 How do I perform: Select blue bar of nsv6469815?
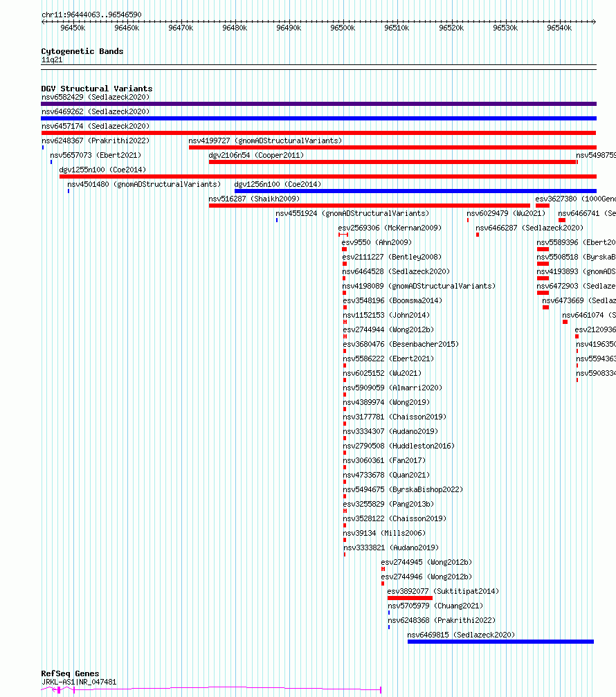pyautogui.click(x=500, y=642)
